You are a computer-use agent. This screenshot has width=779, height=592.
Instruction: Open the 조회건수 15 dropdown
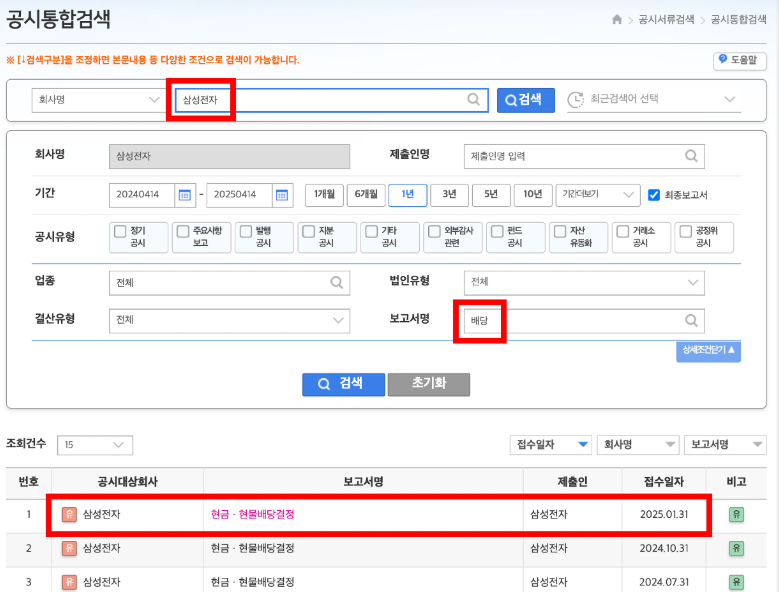tap(95, 445)
